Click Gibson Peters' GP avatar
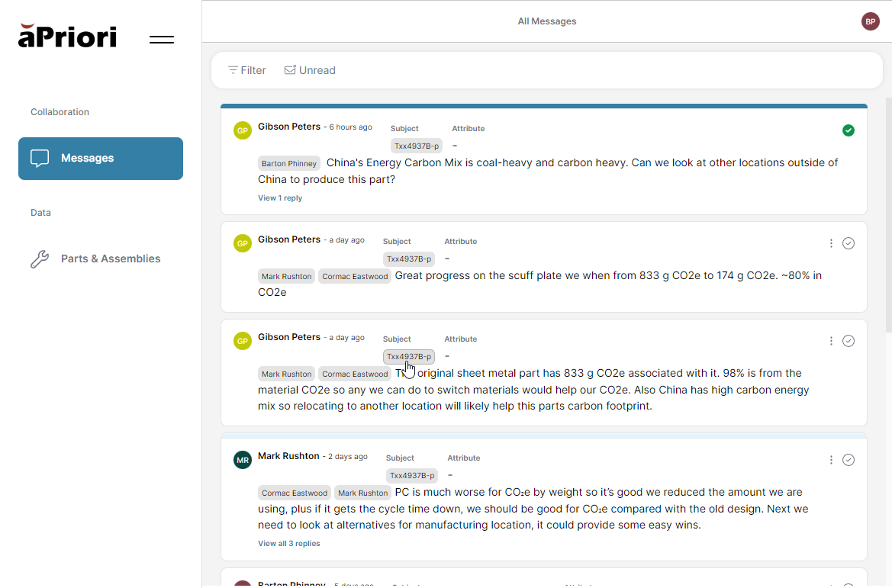The image size is (892, 588). 242,130
